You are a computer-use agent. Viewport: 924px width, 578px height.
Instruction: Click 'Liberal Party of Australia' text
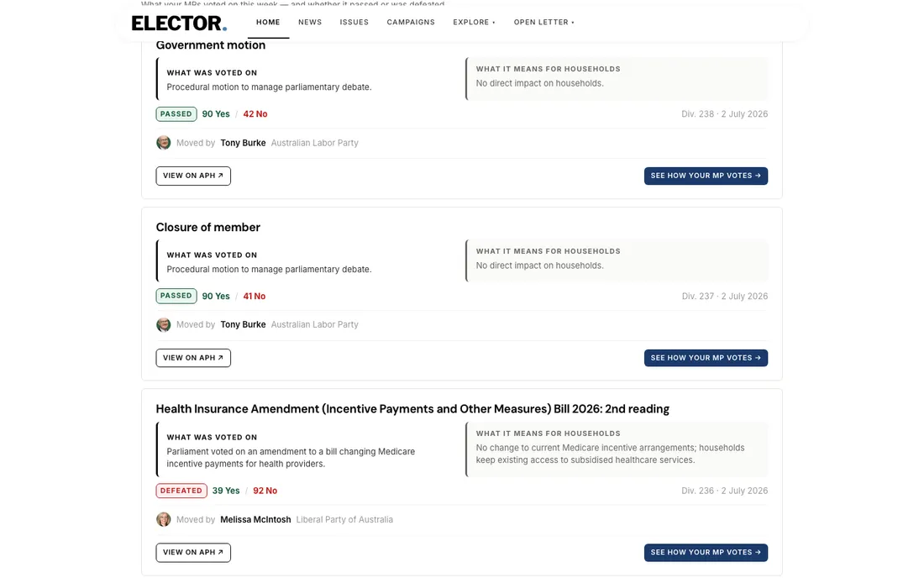point(344,520)
